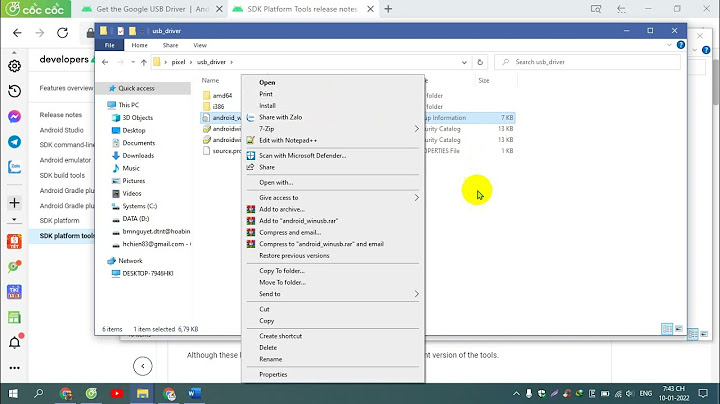Expand the address bar history dropdown
This screenshot has width=720, height=404.
coord(464,62)
